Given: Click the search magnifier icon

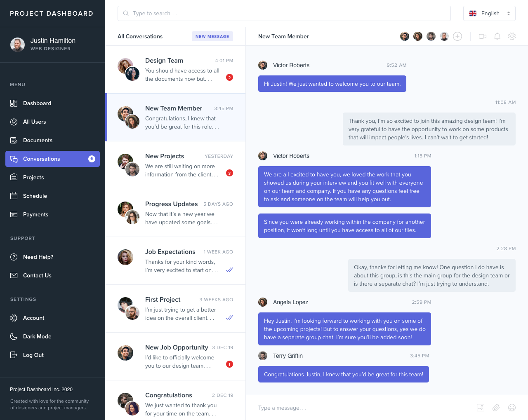Looking at the screenshot, I should (126, 13).
